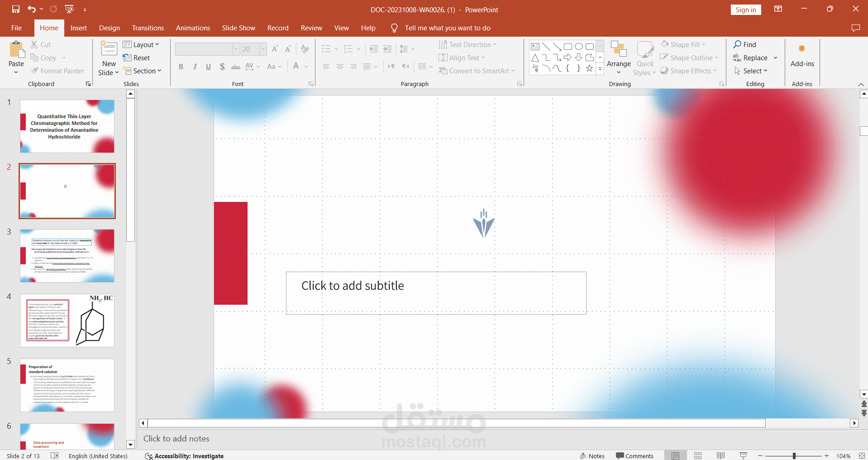Click the Format Painter tool
Screen dimensions: 868x460
[57, 71]
